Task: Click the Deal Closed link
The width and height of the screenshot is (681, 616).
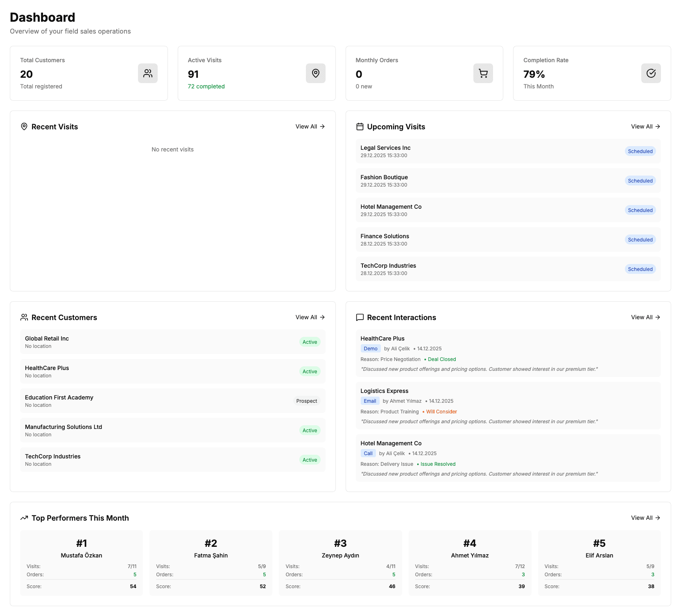Action: point(441,359)
